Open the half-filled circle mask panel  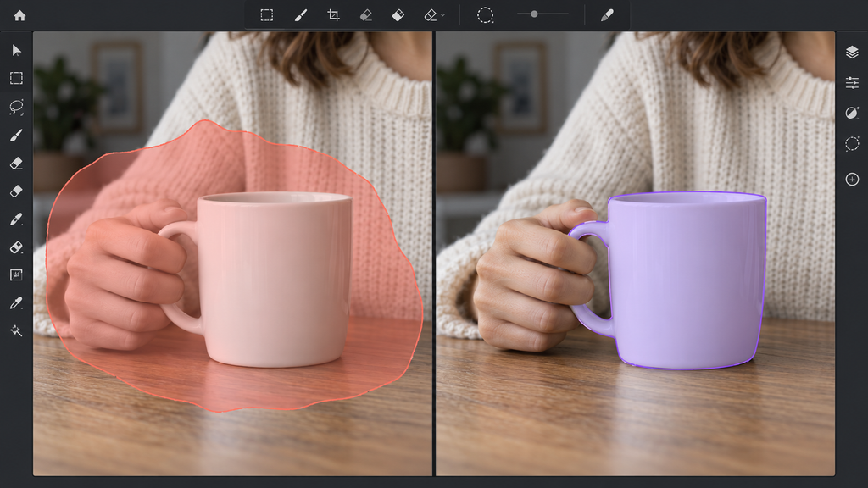pos(852,113)
